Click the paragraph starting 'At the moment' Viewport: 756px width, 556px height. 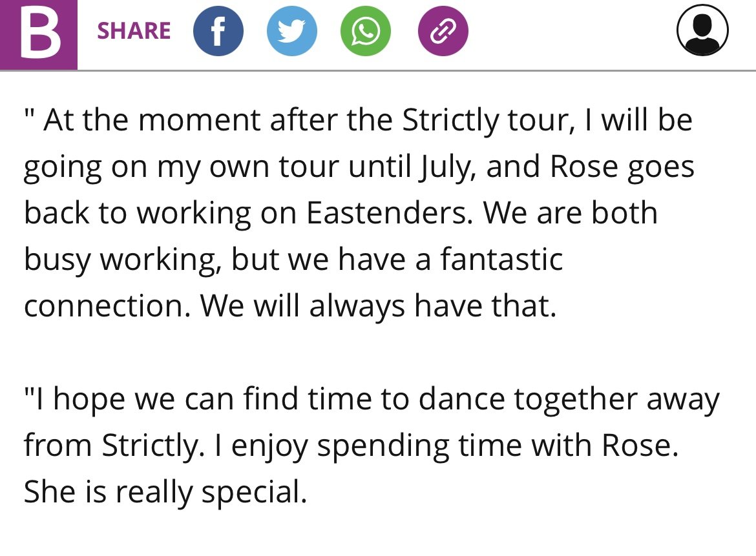pos(359,212)
